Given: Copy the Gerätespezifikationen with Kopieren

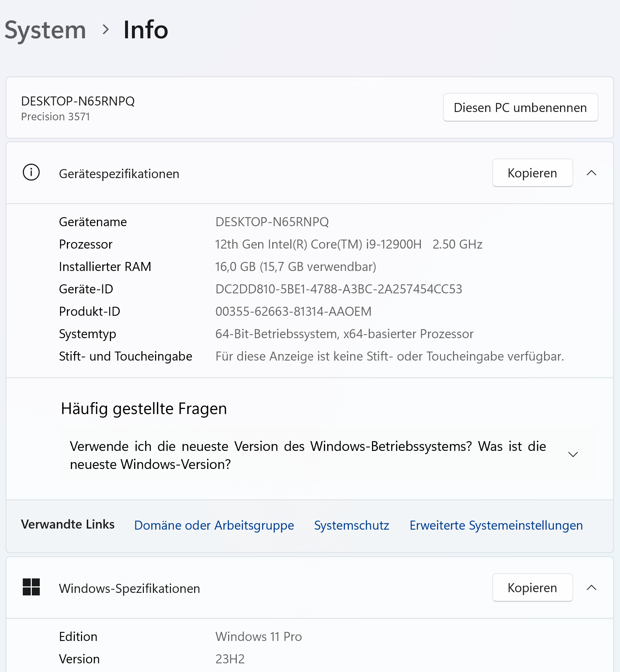Looking at the screenshot, I should pyautogui.click(x=533, y=173).
